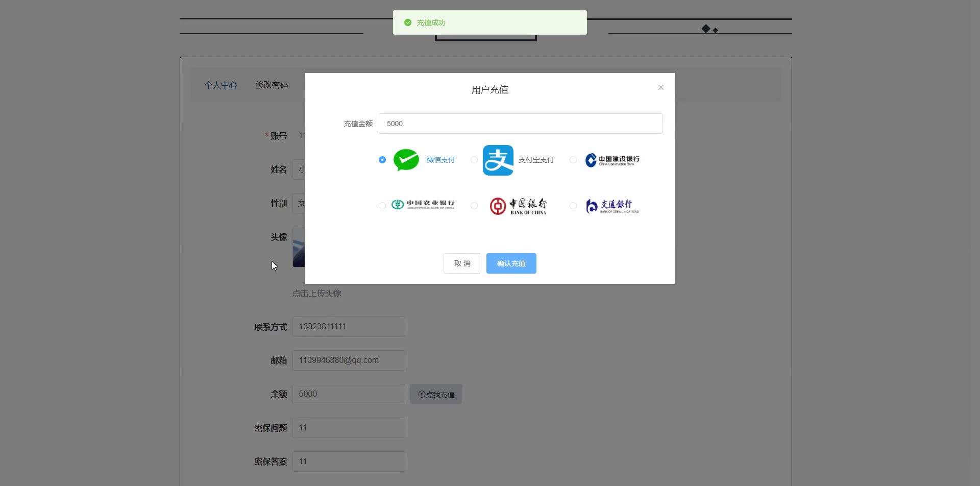Screen dimensions: 980x486
Task: Click the China Construction Bank logo
Action: point(612,160)
